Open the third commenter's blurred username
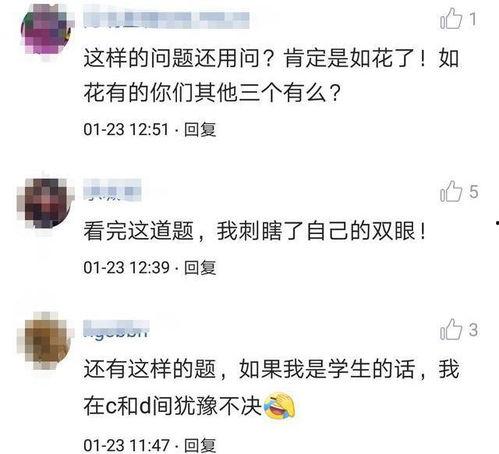 coord(116,329)
